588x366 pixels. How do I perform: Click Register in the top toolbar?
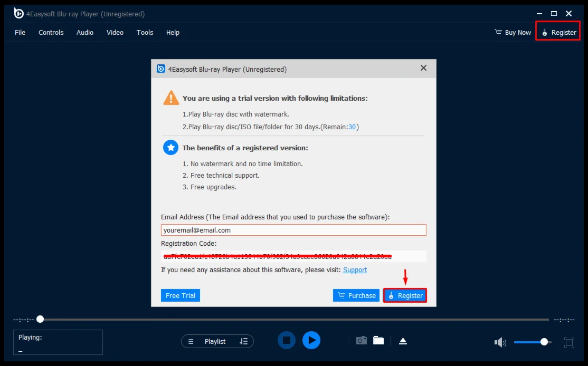click(558, 32)
